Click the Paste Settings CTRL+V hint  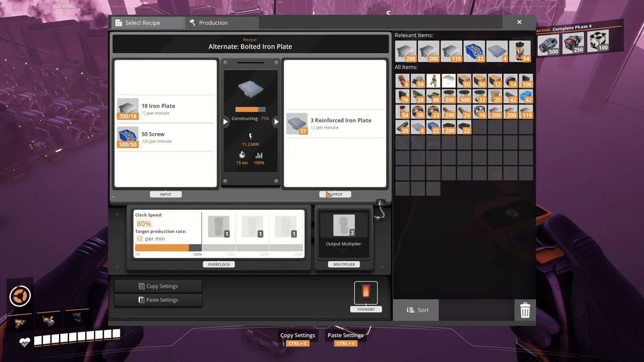click(x=345, y=339)
